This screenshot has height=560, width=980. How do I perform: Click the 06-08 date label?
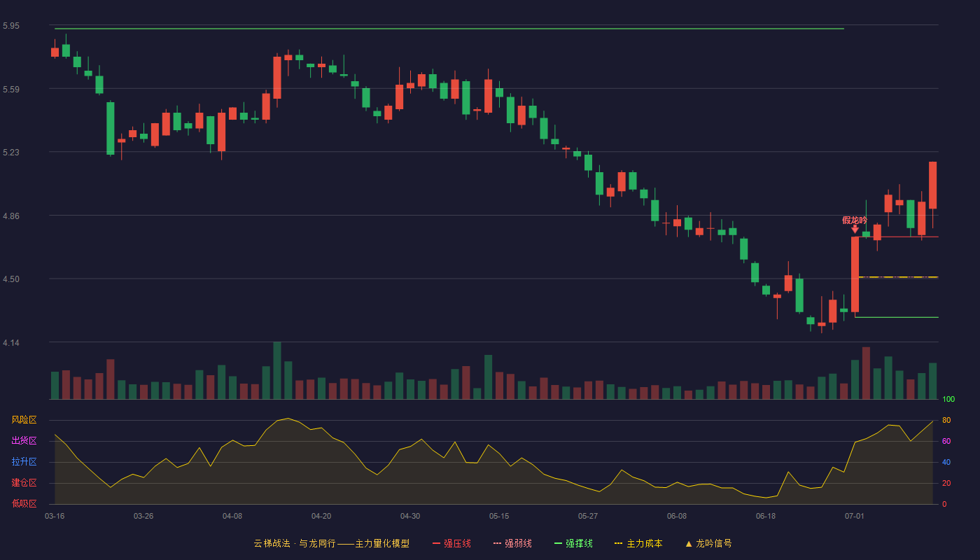677,516
